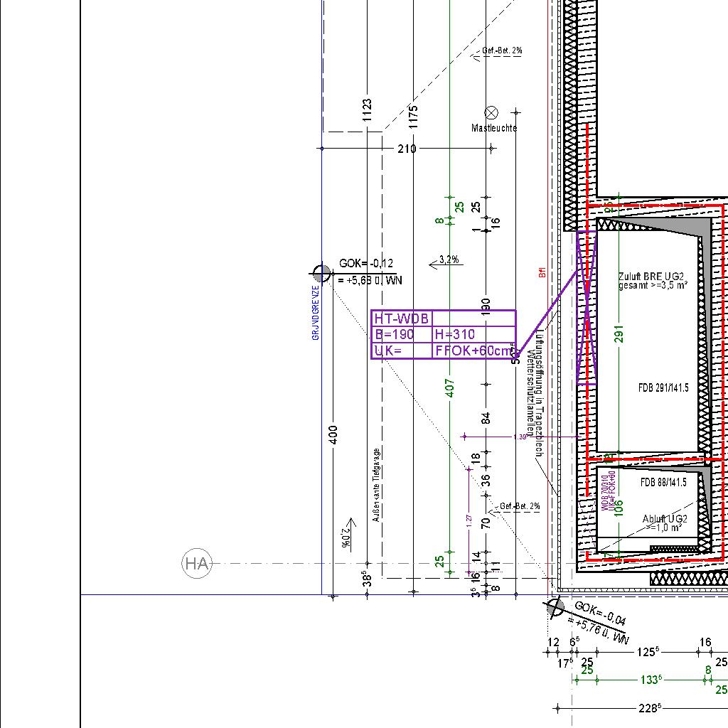The image size is (728, 728).
Task: Click the 400 vertical dimension text
Action: [333, 434]
